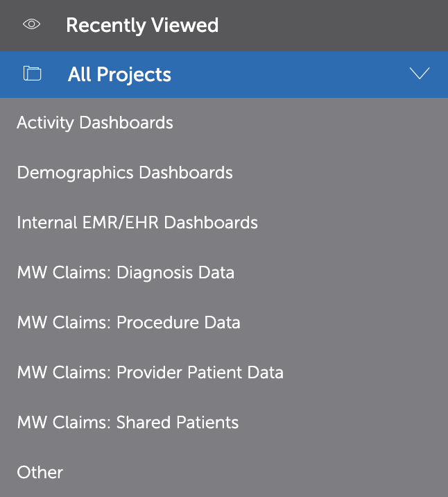Viewport: 448px width, 497px height.
Task: Choose the Procedure Data claims entry
Action: pyautogui.click(x=128, y=323)
